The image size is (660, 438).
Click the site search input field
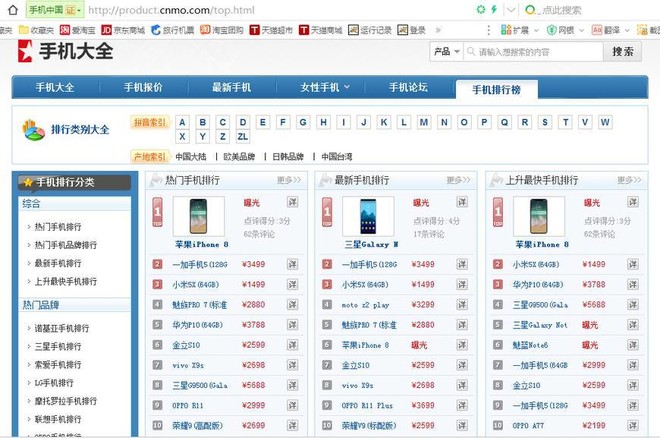pyautogui.click(x=533, y=52)
